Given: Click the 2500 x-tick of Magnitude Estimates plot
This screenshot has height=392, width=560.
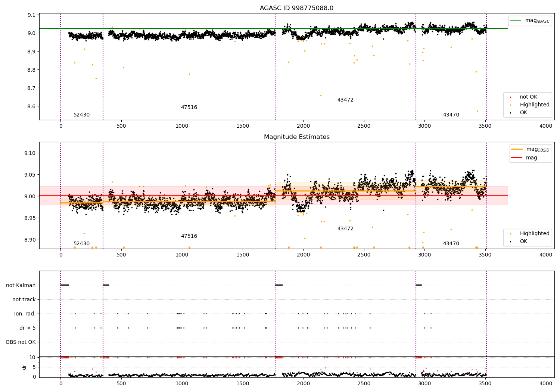Looking at the screenshot, I should [364, 255].
